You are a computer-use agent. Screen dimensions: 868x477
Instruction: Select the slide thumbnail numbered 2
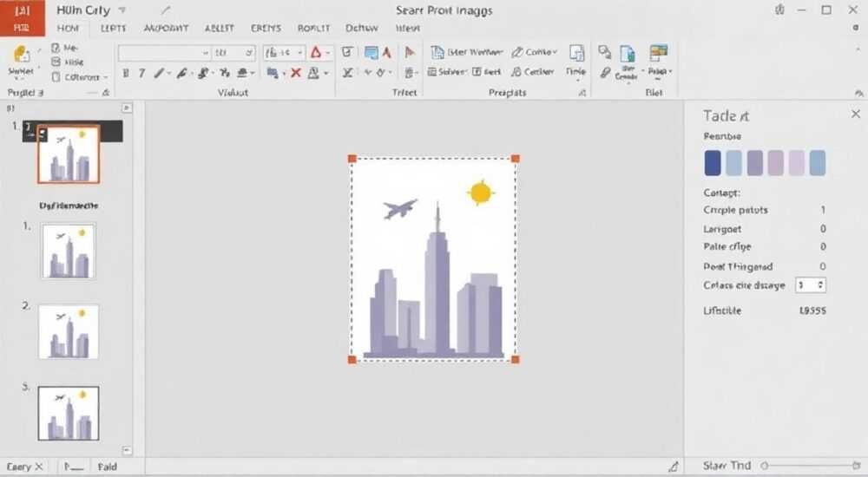click(x=69, y=331)
